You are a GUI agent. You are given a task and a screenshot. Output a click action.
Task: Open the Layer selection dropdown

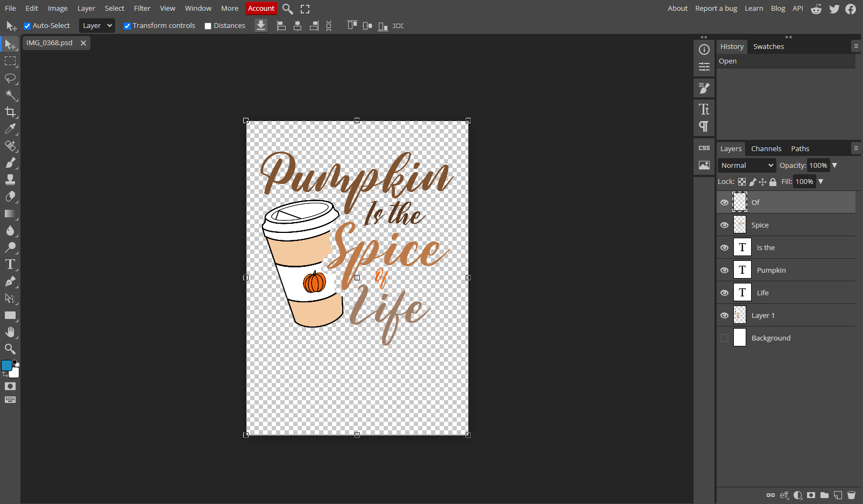(x=96, y=25)
